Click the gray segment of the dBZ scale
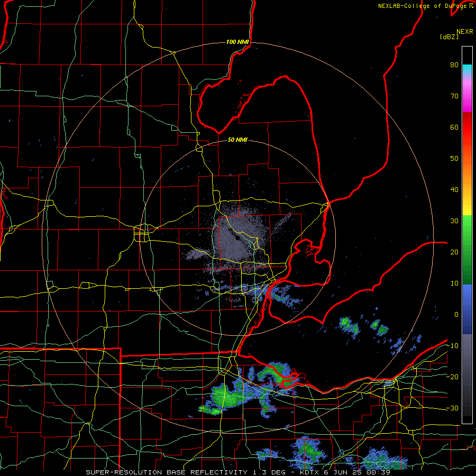Screen dimensions: 476x476 click(467, 375)
